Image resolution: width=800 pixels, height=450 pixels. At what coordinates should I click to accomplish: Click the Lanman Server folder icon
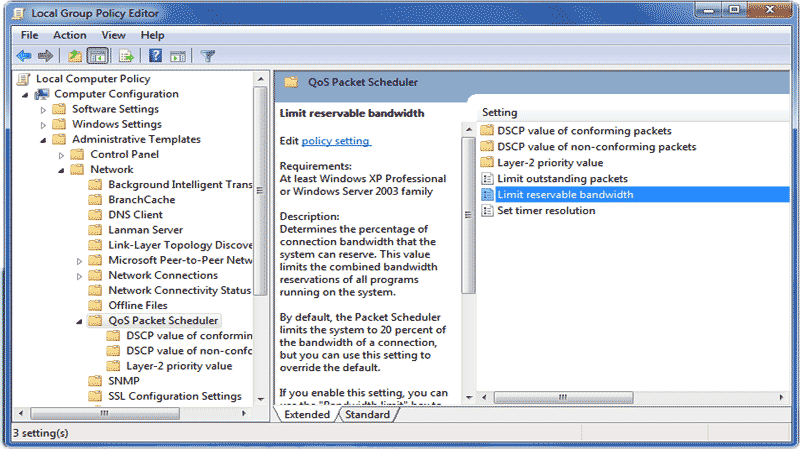pyautogui.click(x=95, y=230)
